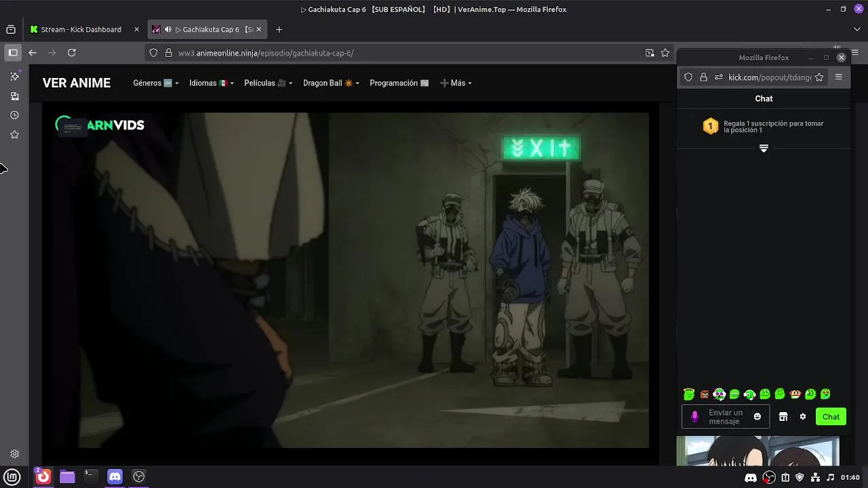This screenshot has height=488, width=868.
Task: Click Discord tray icon
Action: (751, 478)
